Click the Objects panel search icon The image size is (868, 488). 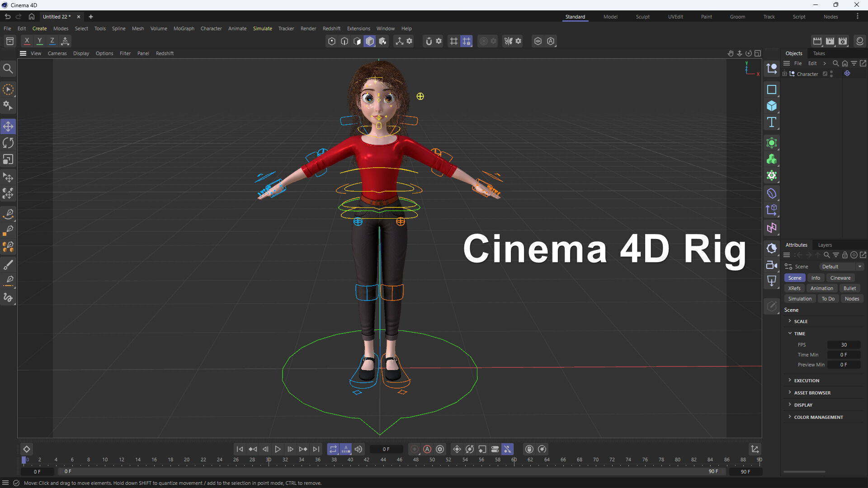pos(835,63)
